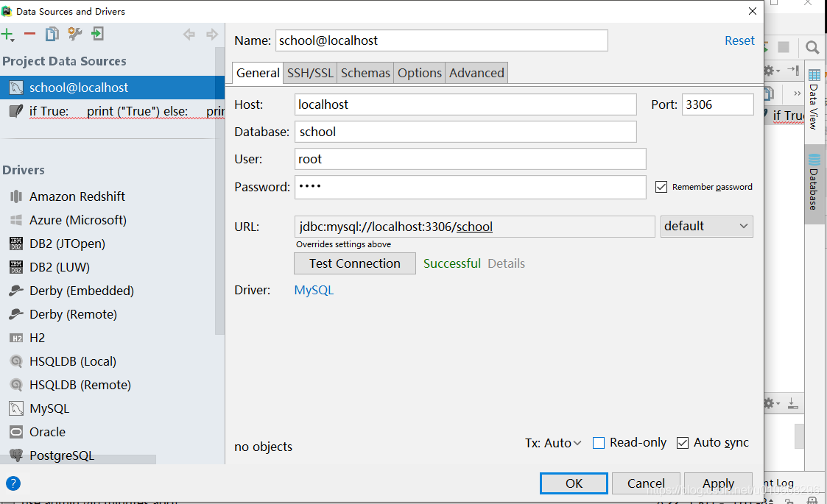Add a new data source
827x504 pixels.
(8, 34)
